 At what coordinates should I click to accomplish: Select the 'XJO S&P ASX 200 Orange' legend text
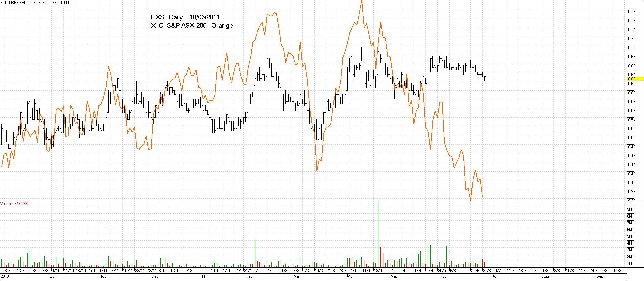pos(191,26)
